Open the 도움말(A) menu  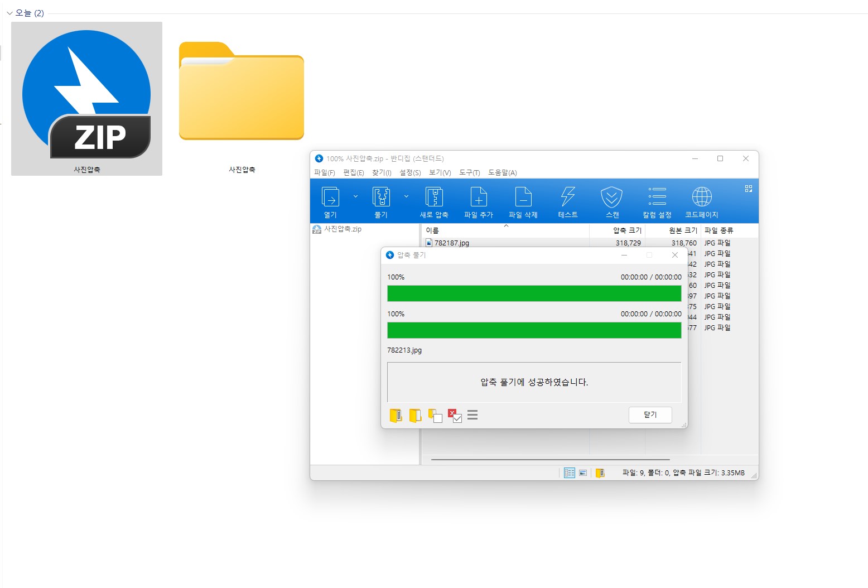click(503, 172)
